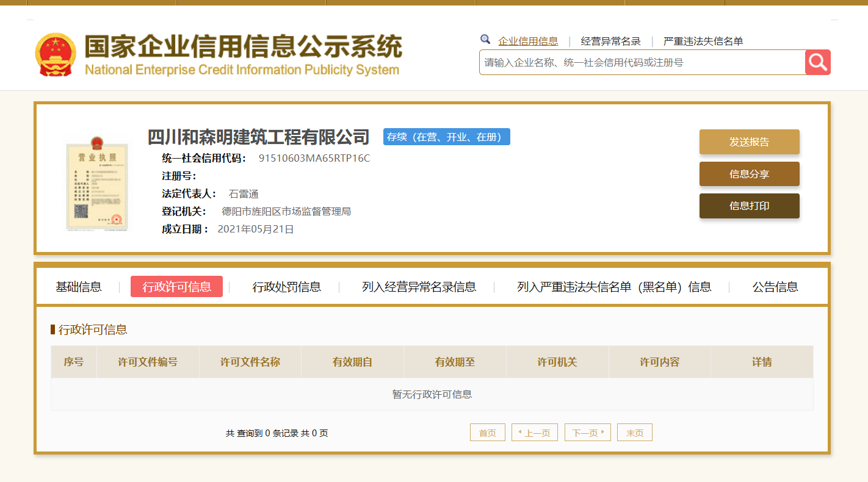Click the 许可文件名称 column header
The image size is (868, 482).
250,362
